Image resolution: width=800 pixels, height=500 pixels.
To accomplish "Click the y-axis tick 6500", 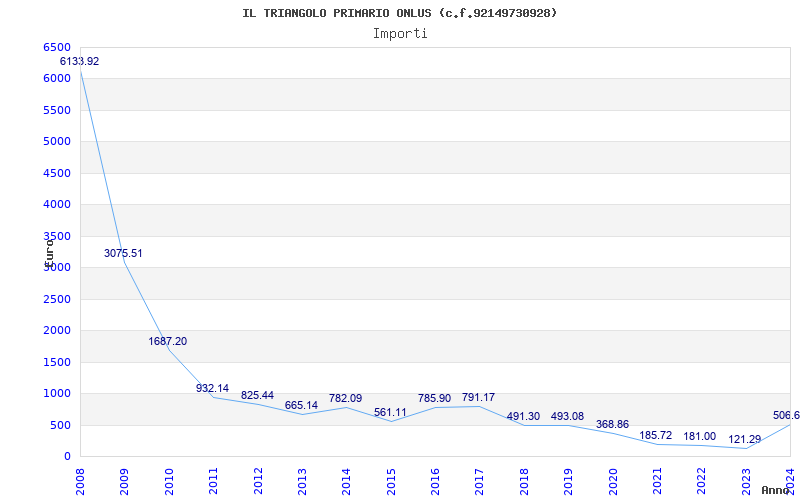I will click(x=57, y=47).
